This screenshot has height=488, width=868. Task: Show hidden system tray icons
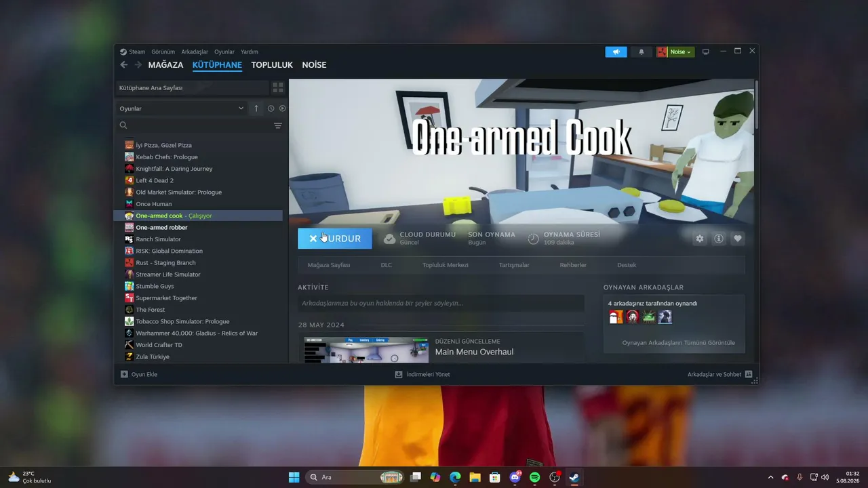(x=770, y=477)
